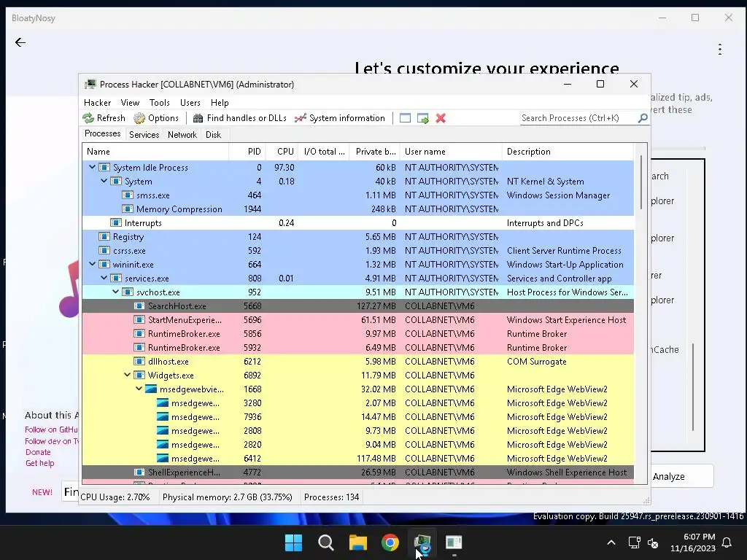Go back using BloatyNosy back arrow

20,42
